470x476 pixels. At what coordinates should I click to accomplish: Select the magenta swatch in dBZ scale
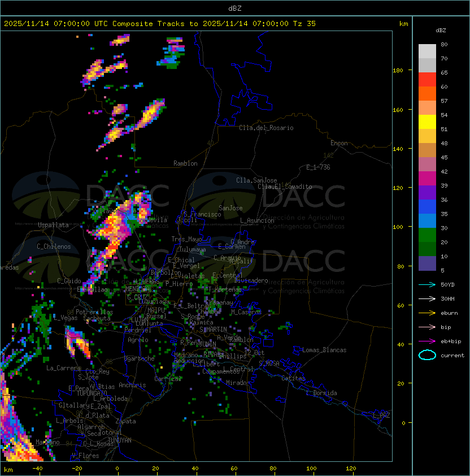427,178
